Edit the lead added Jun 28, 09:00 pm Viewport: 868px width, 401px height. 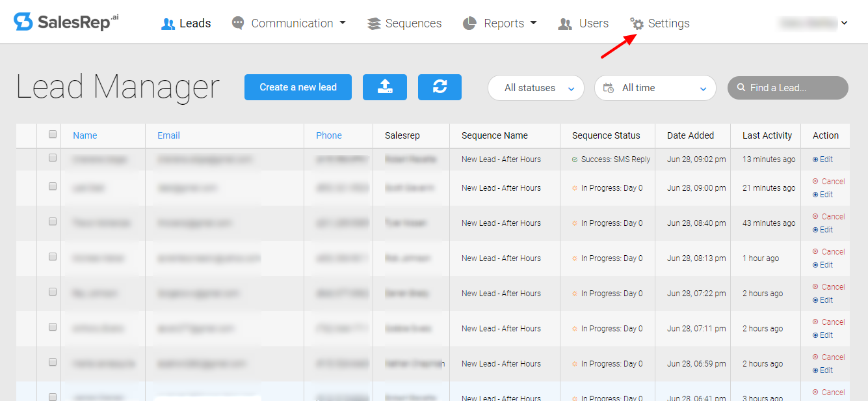(822, 195)
